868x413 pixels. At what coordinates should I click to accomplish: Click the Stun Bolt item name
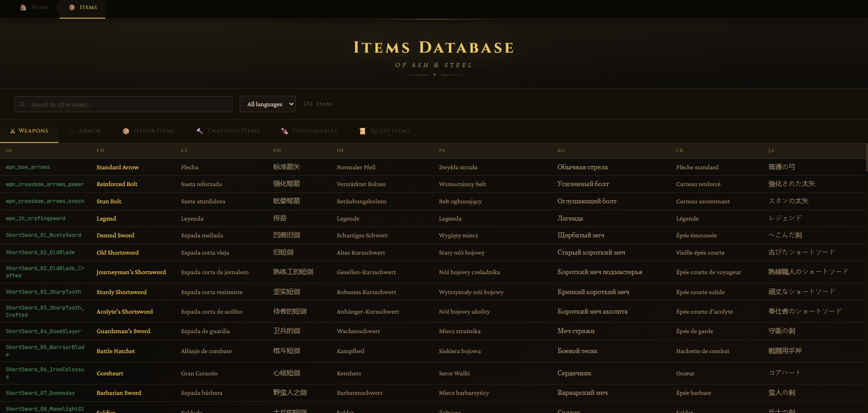109,201
